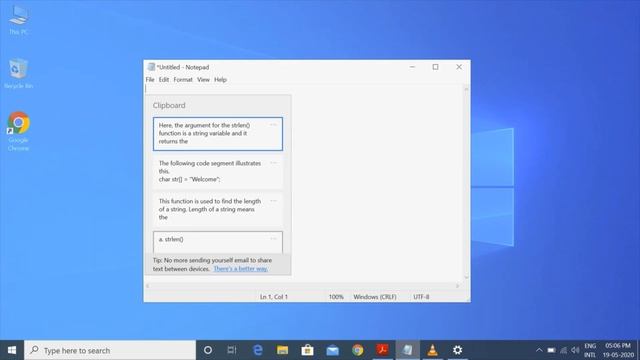Click 'Windows (CRLF)' in status bar
Viewport: 640px width, 360px height.
coord(375,297)
